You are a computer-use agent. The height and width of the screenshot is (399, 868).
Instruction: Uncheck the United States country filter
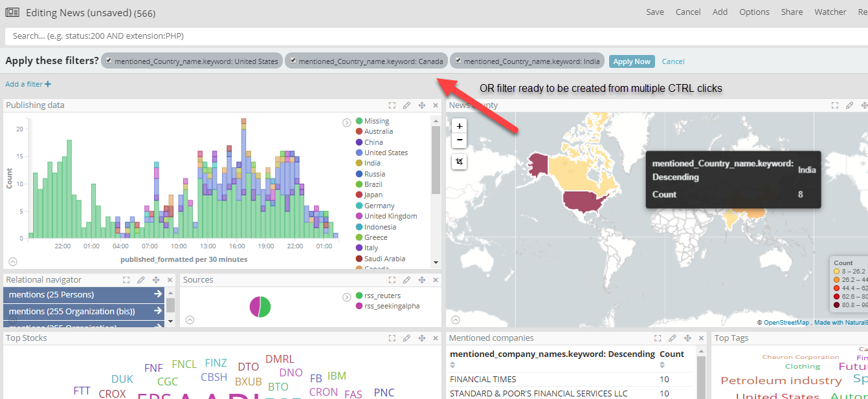coord(109,61)
